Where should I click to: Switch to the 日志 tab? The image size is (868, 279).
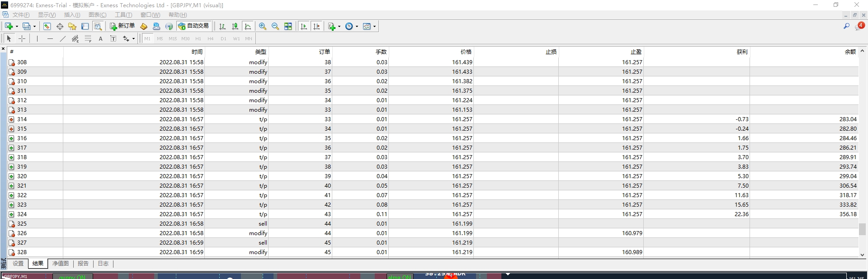(103, 264)
